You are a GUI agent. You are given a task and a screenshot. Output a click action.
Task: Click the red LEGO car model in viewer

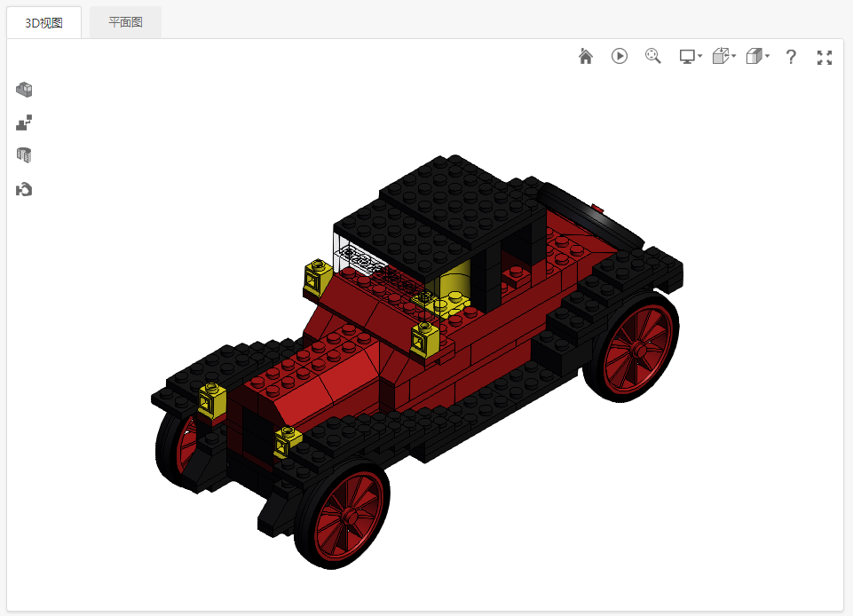417,362
